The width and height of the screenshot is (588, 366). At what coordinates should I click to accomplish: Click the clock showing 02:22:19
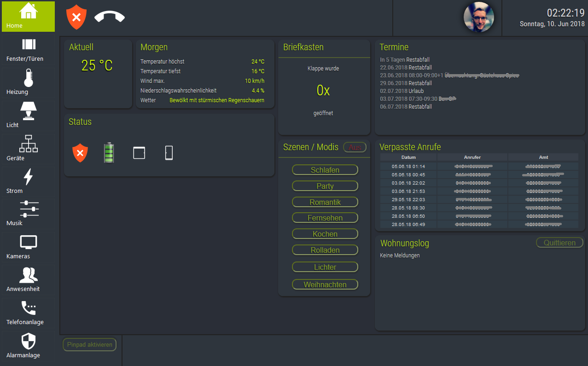pos(565,13)
